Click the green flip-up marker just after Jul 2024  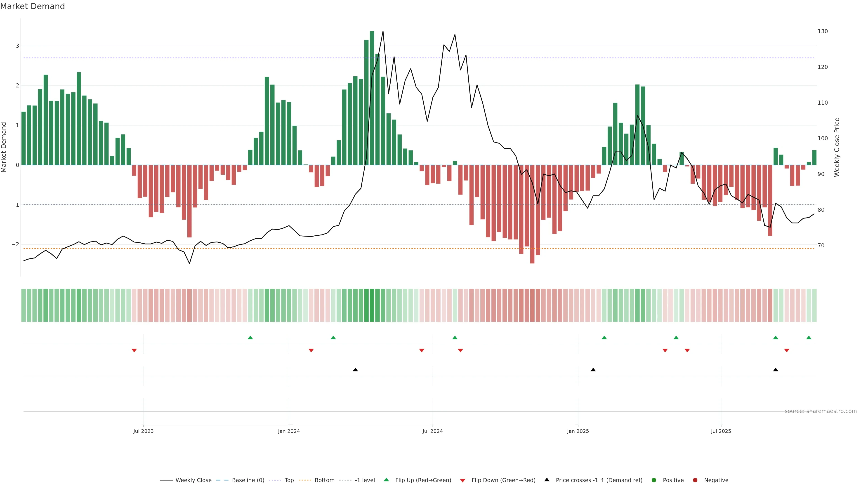[x=455, y=338]
